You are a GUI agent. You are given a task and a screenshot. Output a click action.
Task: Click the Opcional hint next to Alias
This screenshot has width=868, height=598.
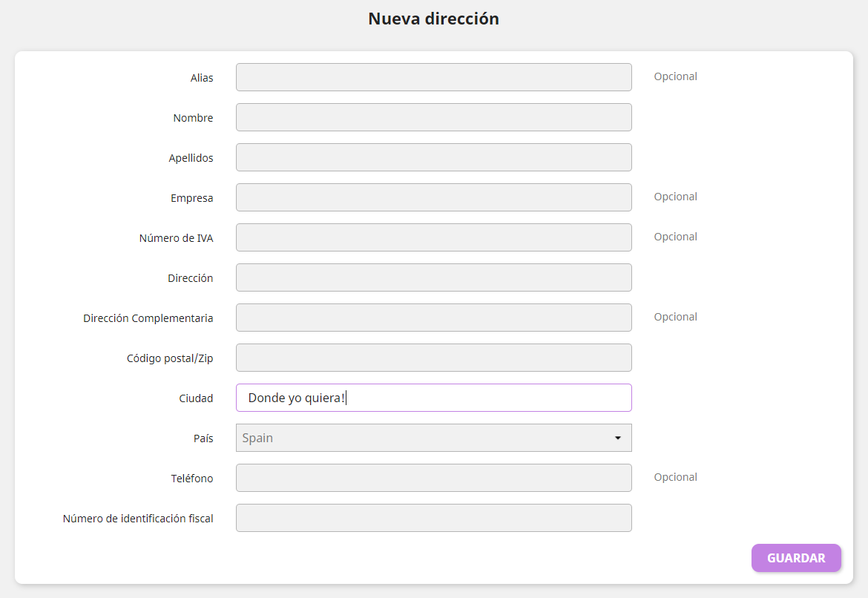[x=675, y=76]
